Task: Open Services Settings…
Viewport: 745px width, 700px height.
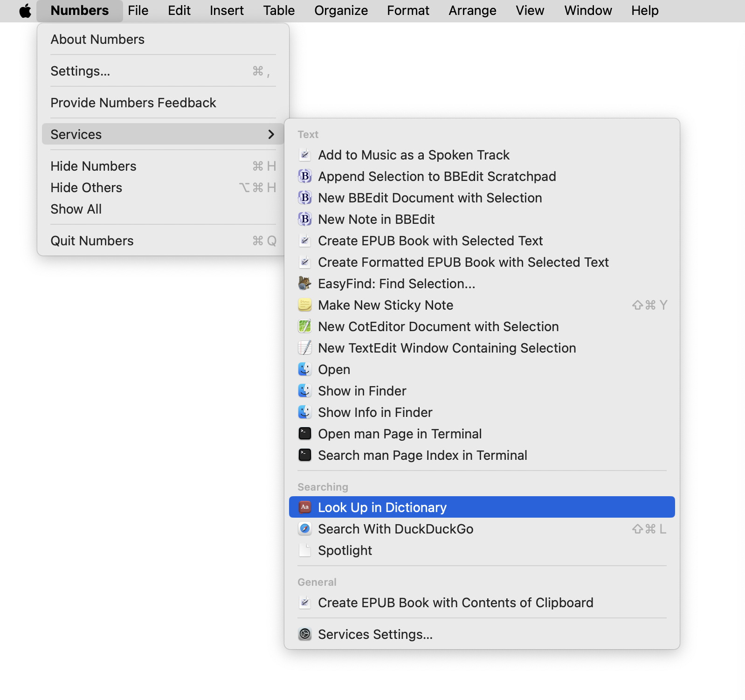Action: coord(482,634)
